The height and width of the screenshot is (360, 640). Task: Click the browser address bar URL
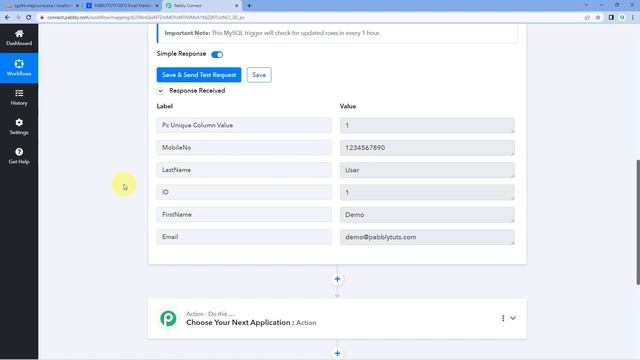146,18
